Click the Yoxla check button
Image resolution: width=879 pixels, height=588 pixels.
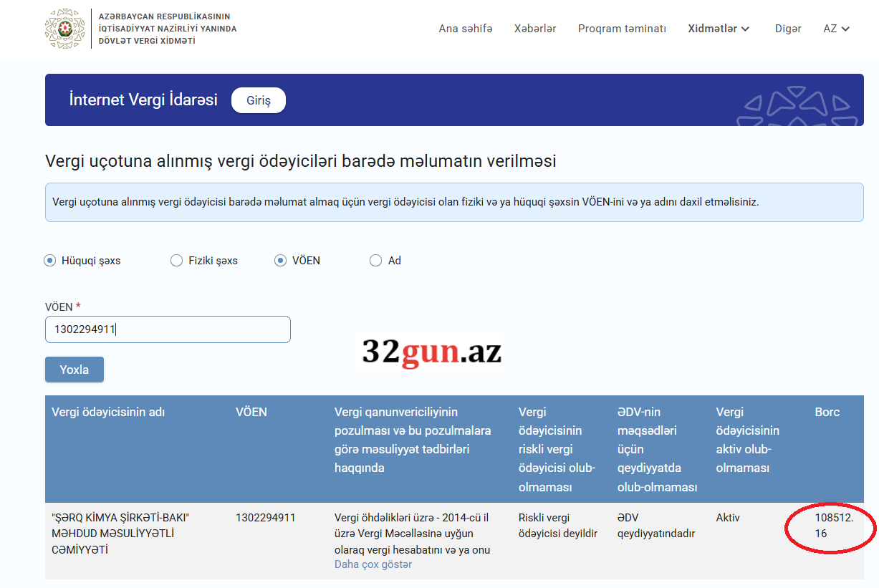[75, 370]
